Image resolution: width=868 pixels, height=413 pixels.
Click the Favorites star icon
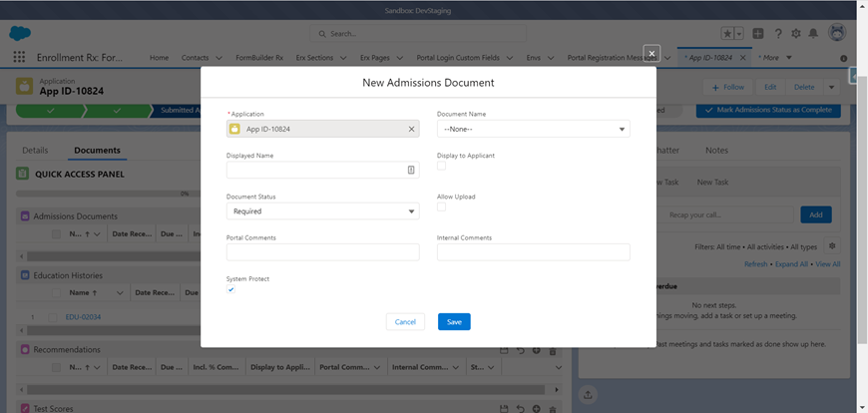pyautogui.click(x=727, y=33)
